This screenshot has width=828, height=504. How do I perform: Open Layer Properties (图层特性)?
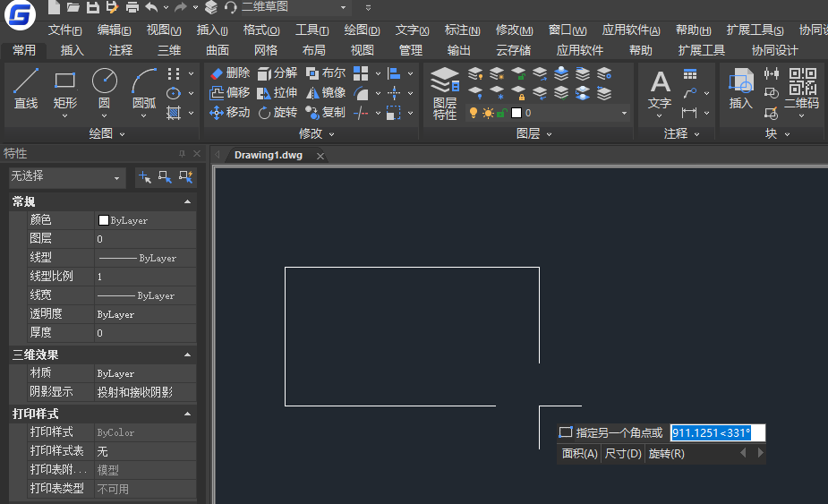tap(445, 93)
